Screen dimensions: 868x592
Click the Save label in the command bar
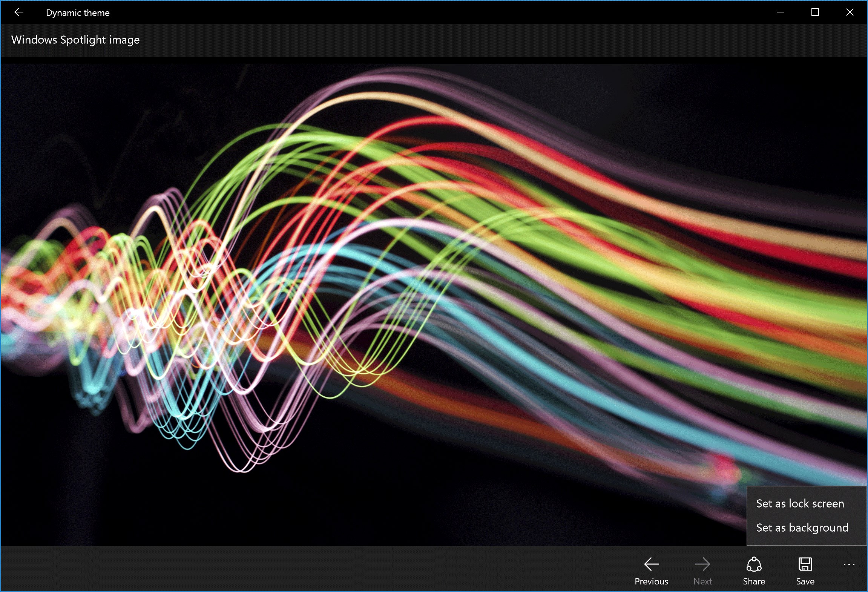805,581
